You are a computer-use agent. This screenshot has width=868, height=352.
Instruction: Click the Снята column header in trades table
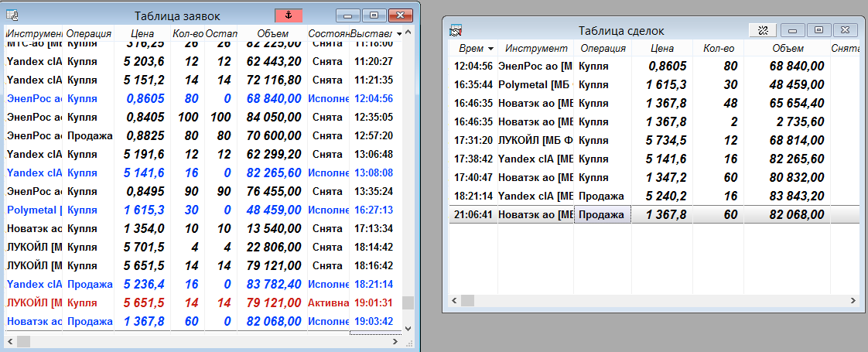point(846,49)
